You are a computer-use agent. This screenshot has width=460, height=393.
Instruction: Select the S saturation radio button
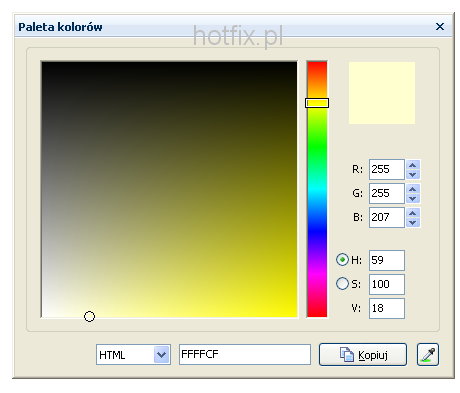(342, 284)
